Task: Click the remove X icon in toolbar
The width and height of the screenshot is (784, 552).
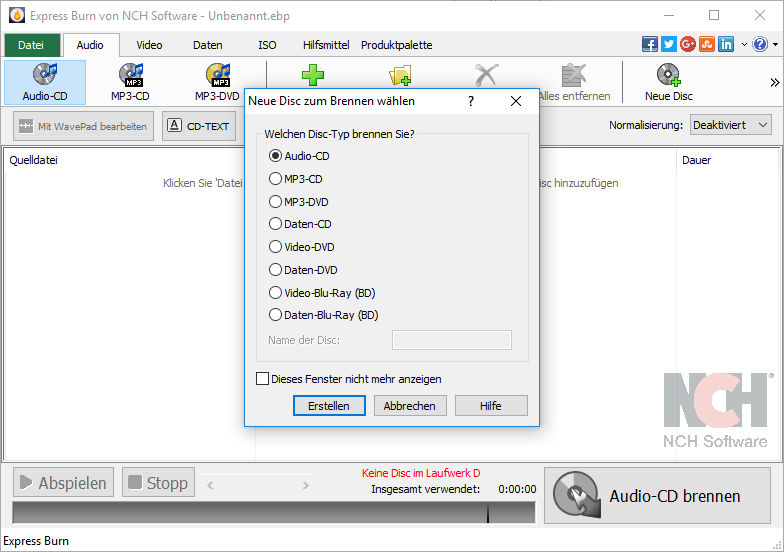Action: pos(486,75)
